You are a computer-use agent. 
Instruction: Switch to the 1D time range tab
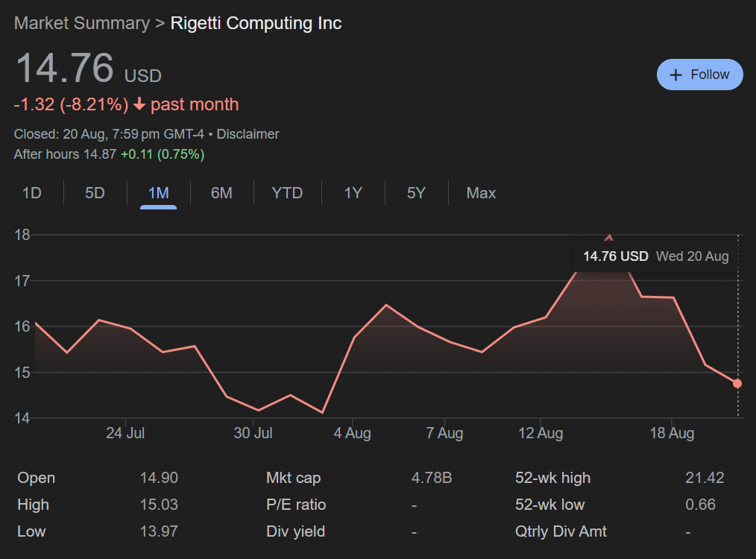click(32, 193)
